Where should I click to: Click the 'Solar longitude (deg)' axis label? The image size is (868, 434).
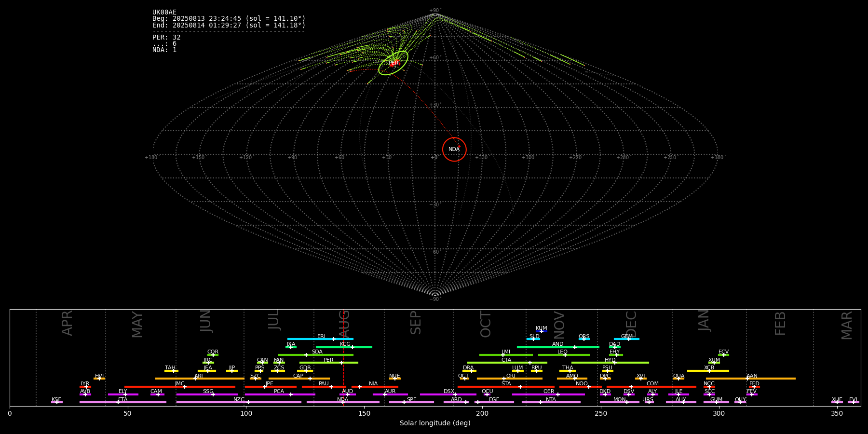point(435,423)
